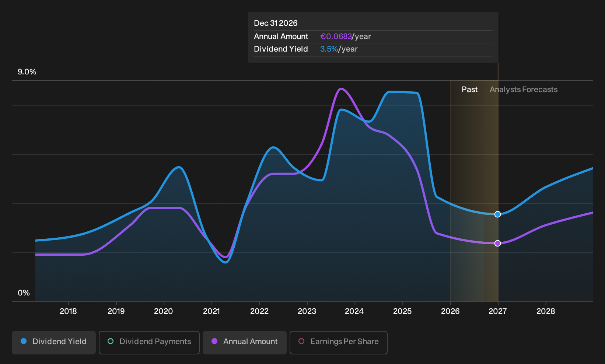The width and height of the screenshot is (605, 364).
Task: Click the purple Annual Amount data point marker
Action: coord(498,243)
